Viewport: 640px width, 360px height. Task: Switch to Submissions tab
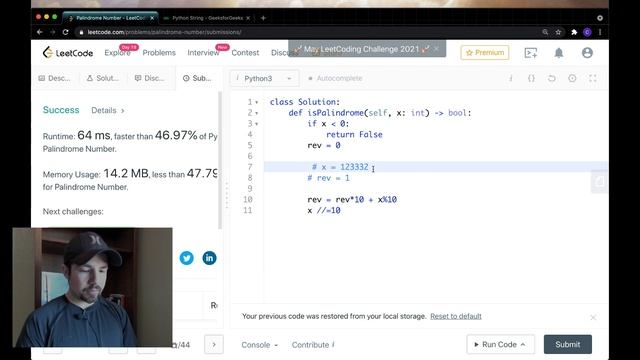click(197, 78)
